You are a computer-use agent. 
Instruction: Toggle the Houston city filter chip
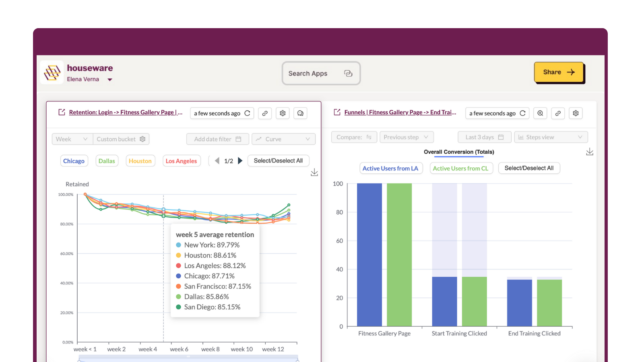coord(140,160)
